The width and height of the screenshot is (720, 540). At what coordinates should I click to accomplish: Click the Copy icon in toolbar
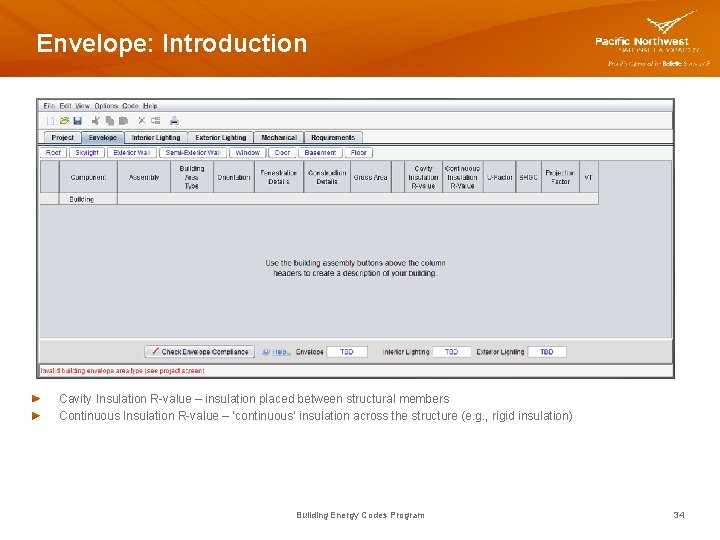pyautogui.click(x=110, y=121)
